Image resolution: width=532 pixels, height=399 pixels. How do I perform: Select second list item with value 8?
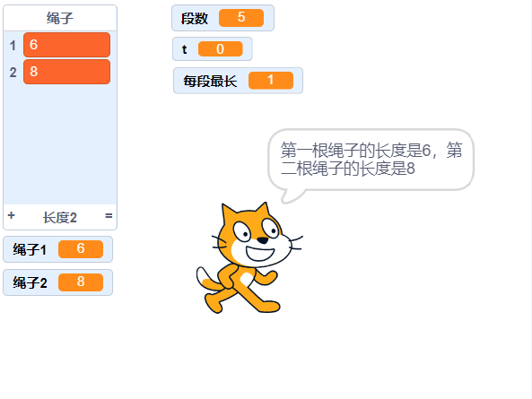(x=67, y=72)
